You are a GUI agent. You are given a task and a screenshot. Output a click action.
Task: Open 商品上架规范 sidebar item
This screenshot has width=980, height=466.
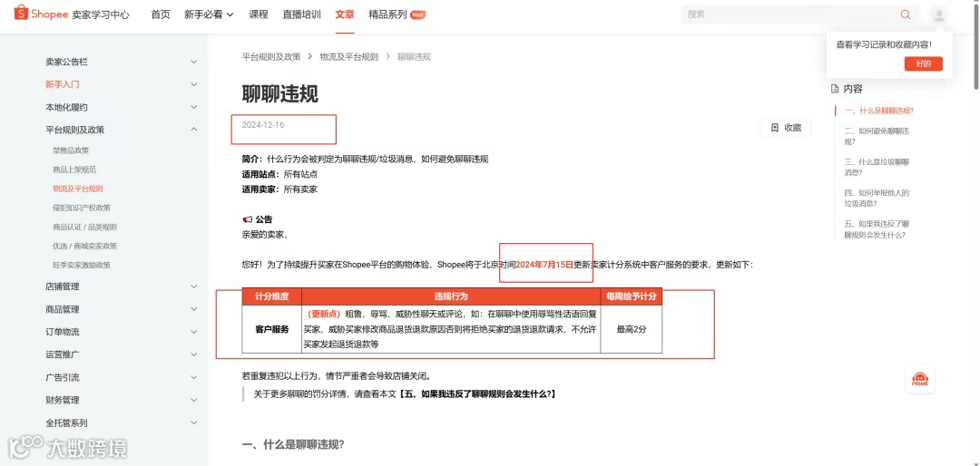[x=74, y=170]
